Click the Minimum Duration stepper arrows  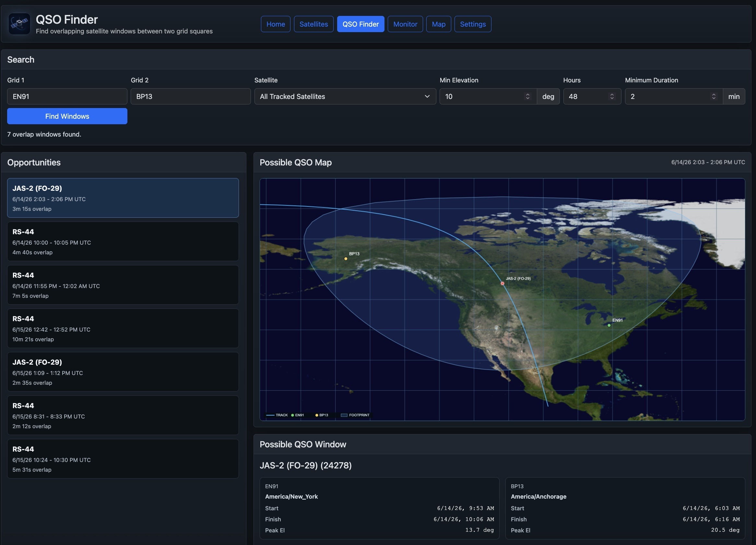714,96
